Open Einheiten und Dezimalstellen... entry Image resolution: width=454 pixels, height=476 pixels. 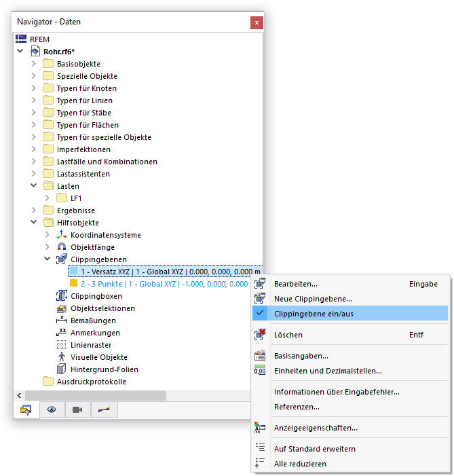click(350, 371)
